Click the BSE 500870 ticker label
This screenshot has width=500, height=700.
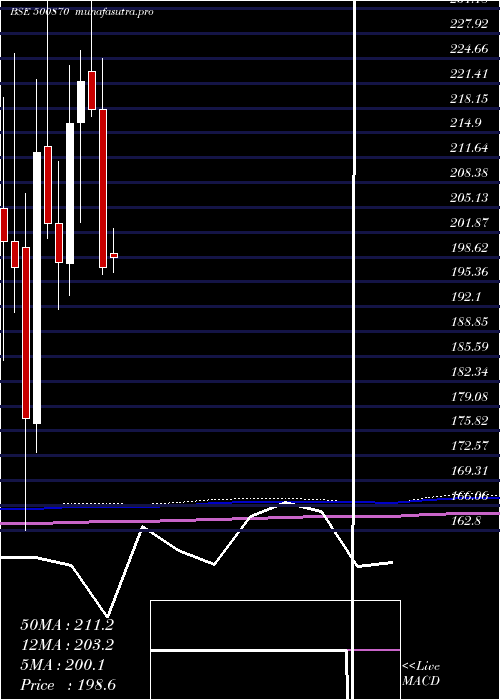click(x=39, y=12)
